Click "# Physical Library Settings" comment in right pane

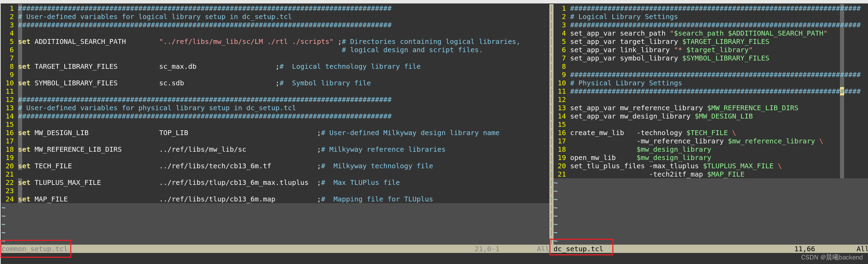coord(626,83)
